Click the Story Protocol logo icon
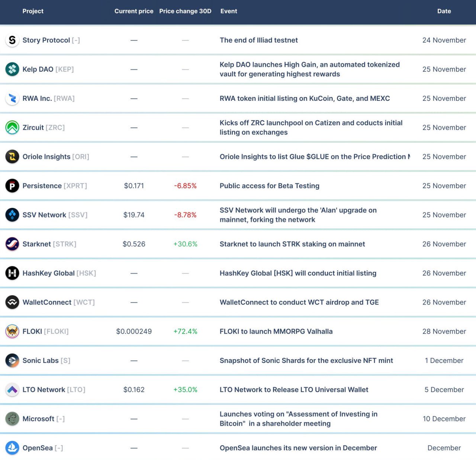The image size is (476, 460). (x=12, y=40)
